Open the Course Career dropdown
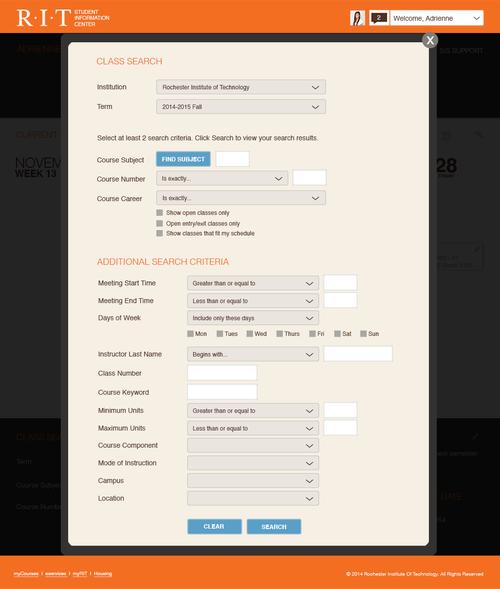The height and width of the screenshot is (589, 500). tap(241, 198)
